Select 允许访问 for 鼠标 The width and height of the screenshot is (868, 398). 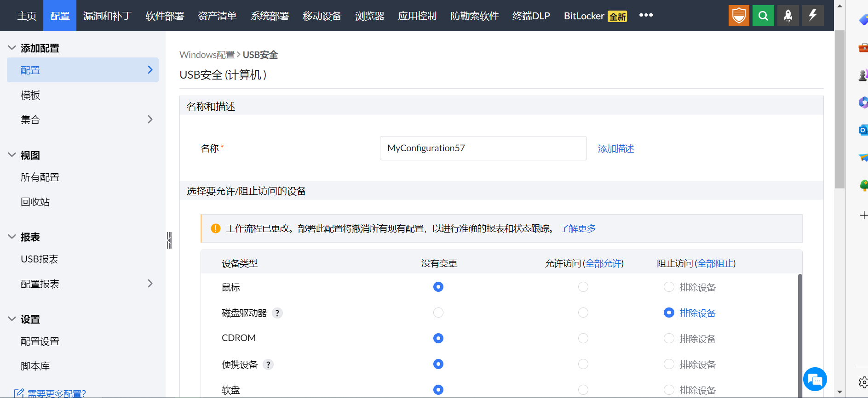[x=583, y=287]
